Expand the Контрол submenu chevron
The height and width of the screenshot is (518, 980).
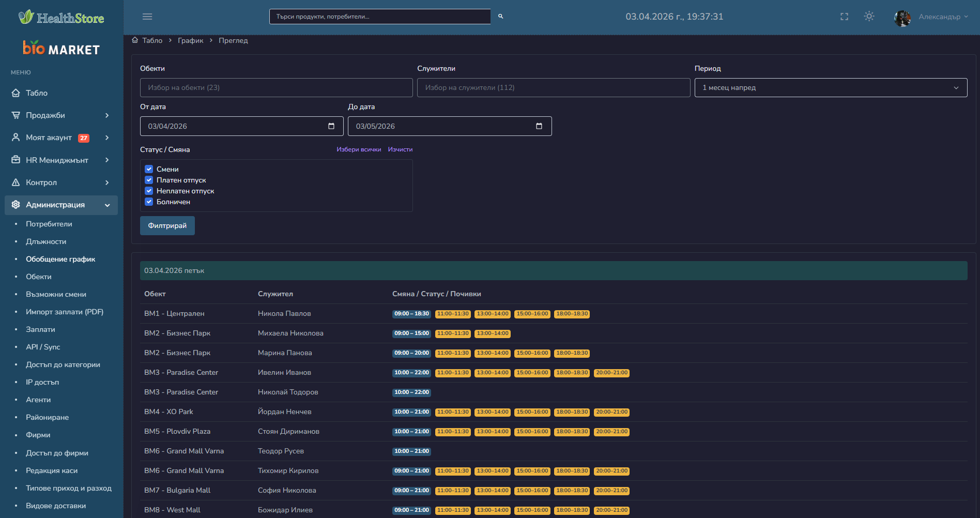coord(107,182)
